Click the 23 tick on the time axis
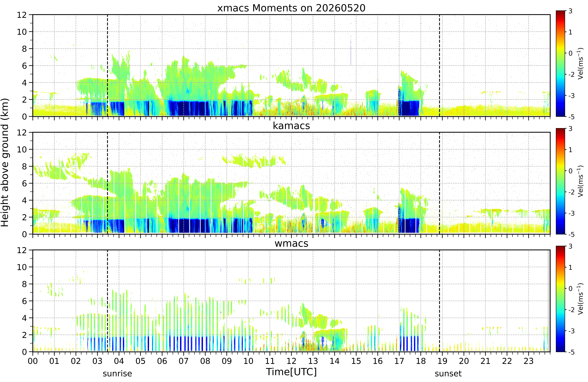 529,361
